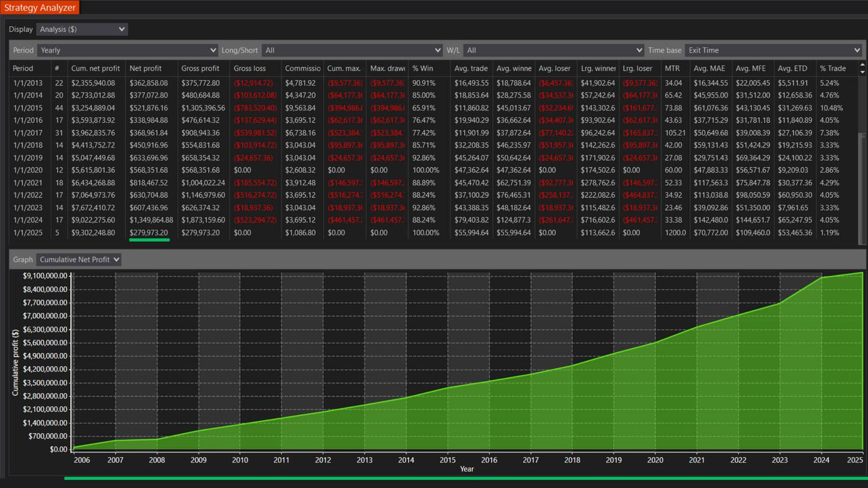Select the 1/1/2018 period row
Viewport: 868px width, 488px height.
(434, 145)
